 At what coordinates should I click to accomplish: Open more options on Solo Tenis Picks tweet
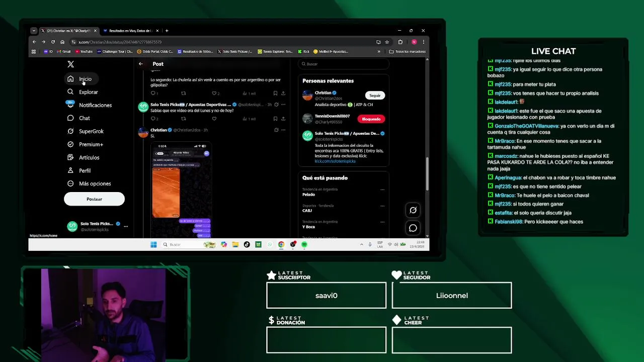pos(283,105)
